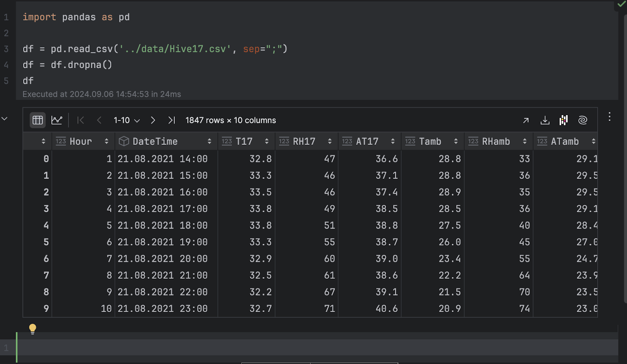Click the AT17 column numeric type icon
Viewport: 627px width, 364px height.
click(x=347, y=141)
